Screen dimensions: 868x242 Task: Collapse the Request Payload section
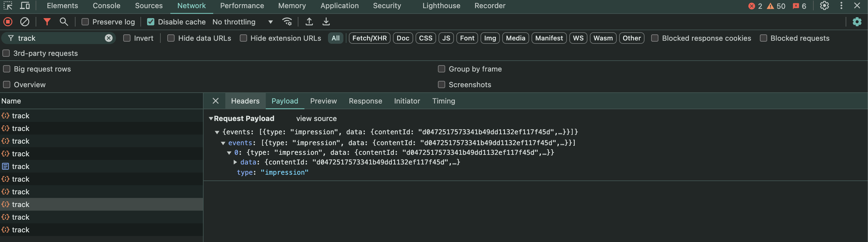click(x=211, y=119)
